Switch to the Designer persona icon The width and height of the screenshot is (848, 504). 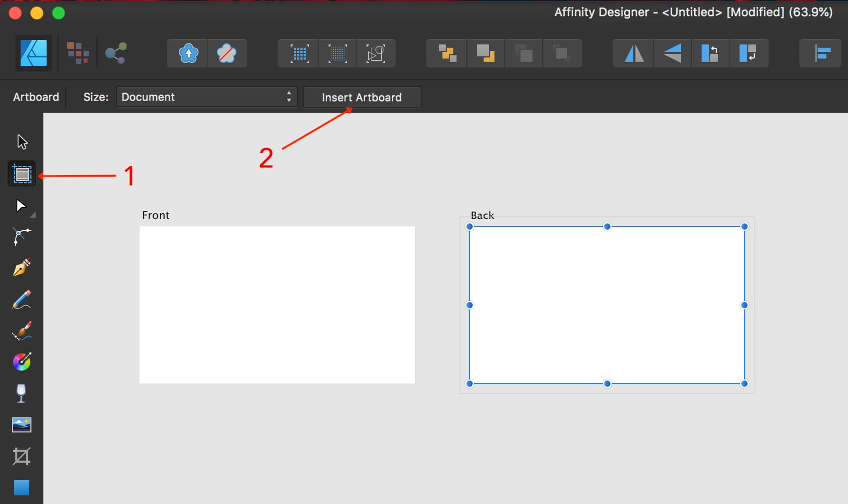pyautogui.click(x=34, y=53)
